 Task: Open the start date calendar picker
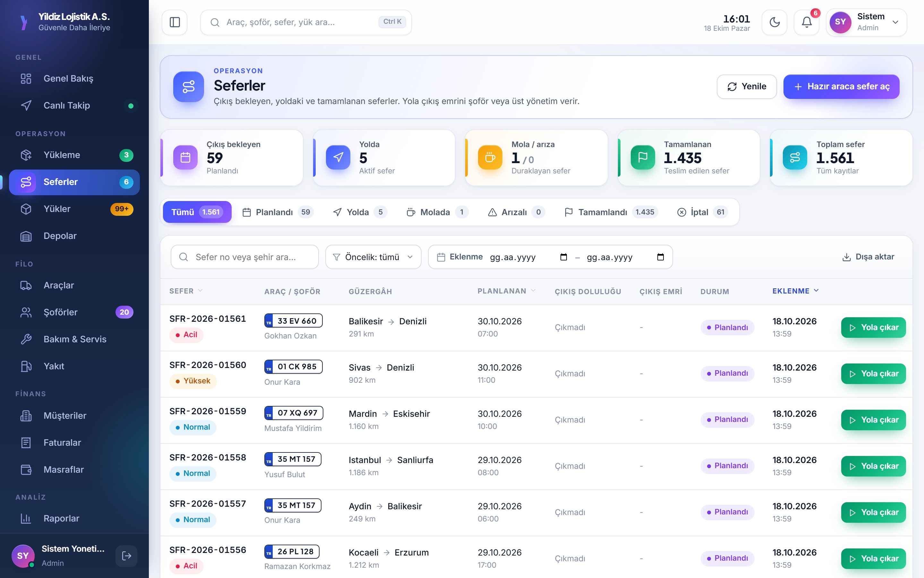(x=564, y=257)
